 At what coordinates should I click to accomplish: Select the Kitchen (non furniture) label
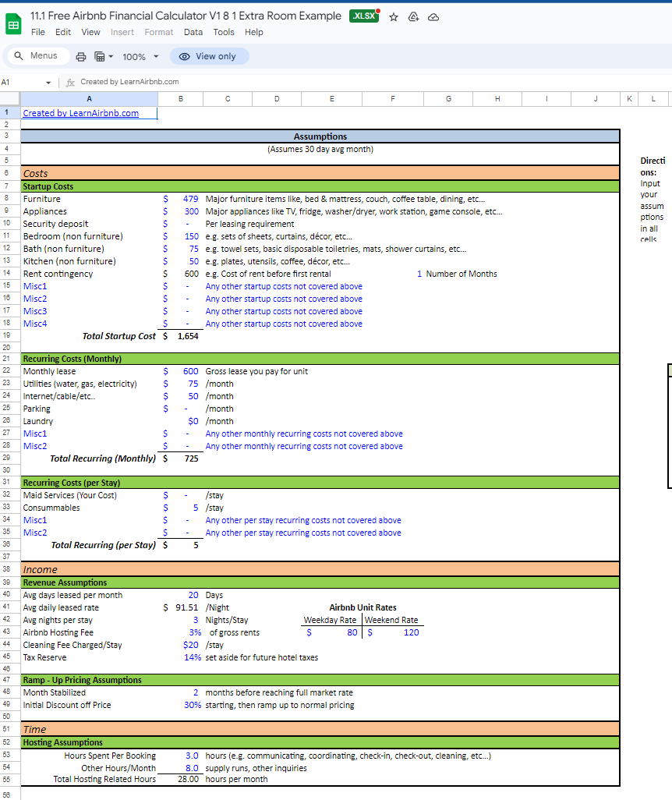pyautogui.click(x=69, y=261)
